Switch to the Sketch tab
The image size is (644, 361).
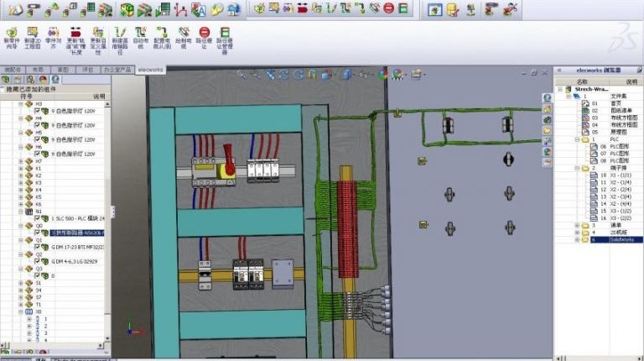point(63,70)
